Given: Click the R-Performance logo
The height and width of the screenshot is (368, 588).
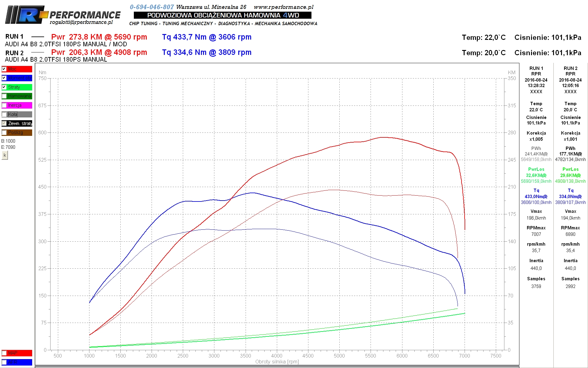Looking at the screenshot, I should pyautogui.click(x=63, y=15).
